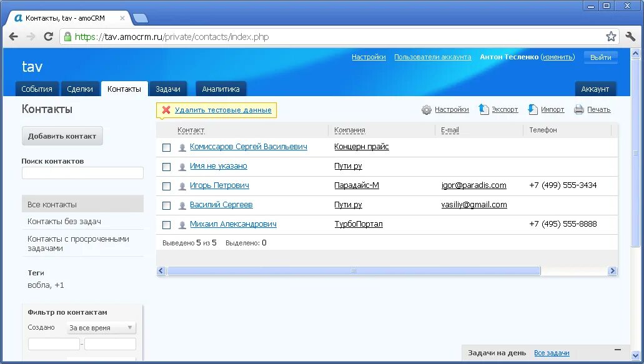
Task: Check the box for Комиссаров Сергей Васильевич
Action: [x=166, y=147]
